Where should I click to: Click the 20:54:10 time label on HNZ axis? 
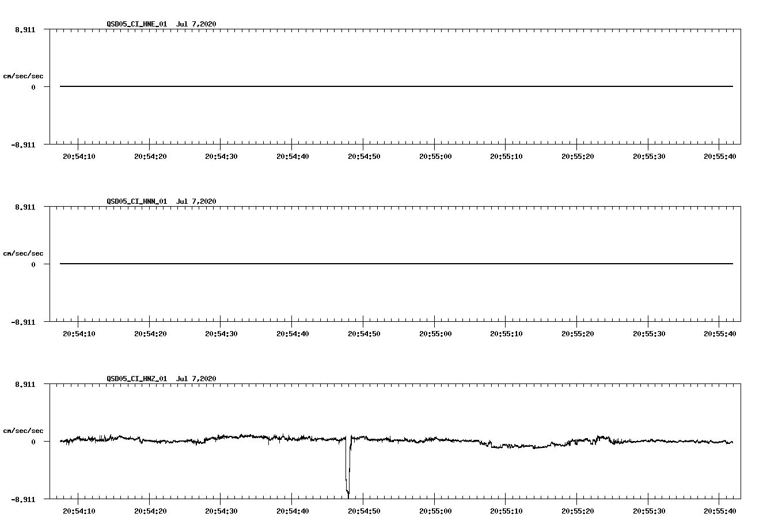79,511
